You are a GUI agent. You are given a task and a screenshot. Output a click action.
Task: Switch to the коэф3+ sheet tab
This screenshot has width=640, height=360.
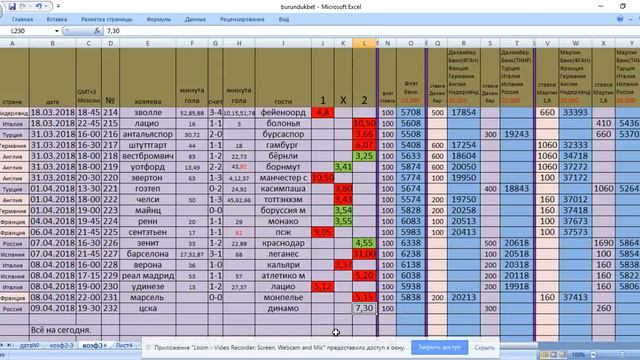click(x=94, y=345)
